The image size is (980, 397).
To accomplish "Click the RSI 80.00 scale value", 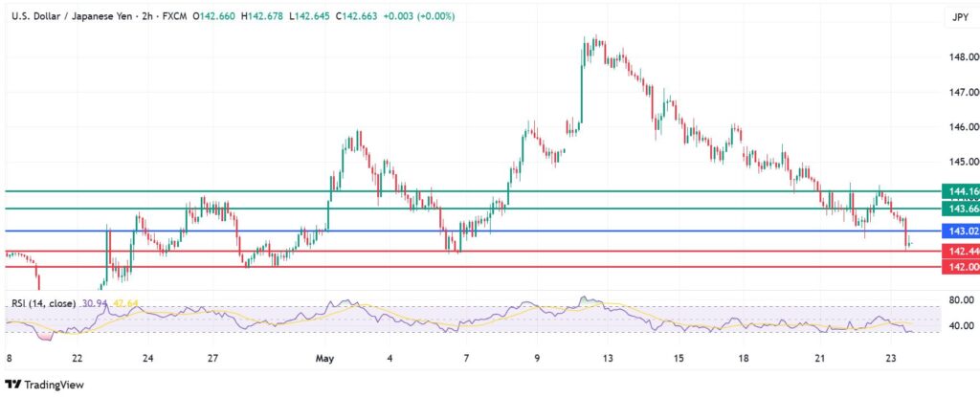I will pyautogui.click(x=960, y=300).
